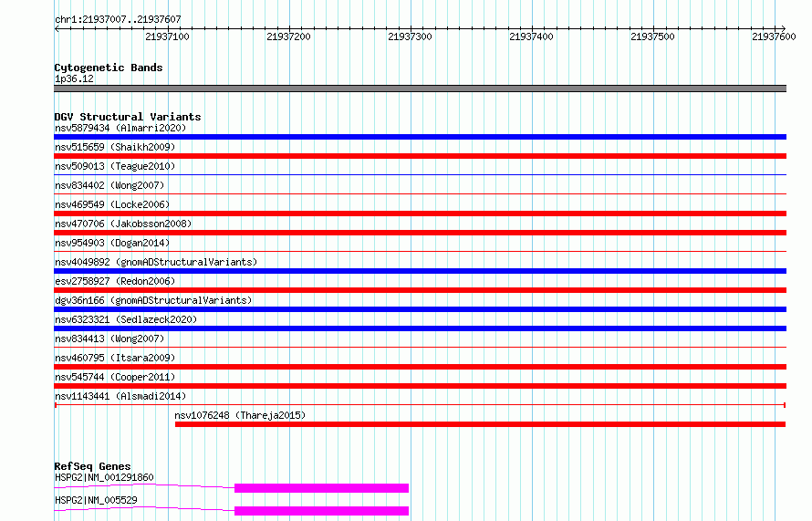Click the left arrow end of ruler
The height and width of the screenshot is (521, 812).
point(57,28)
